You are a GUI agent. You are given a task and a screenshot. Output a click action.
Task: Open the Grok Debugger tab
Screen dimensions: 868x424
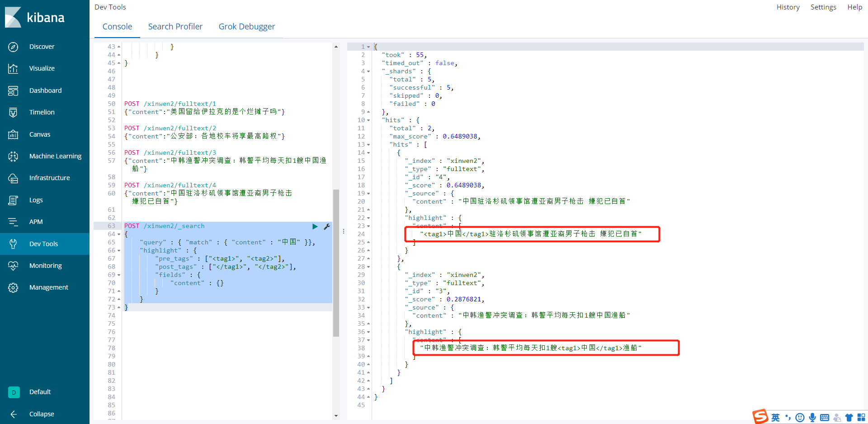pos(247,27)
